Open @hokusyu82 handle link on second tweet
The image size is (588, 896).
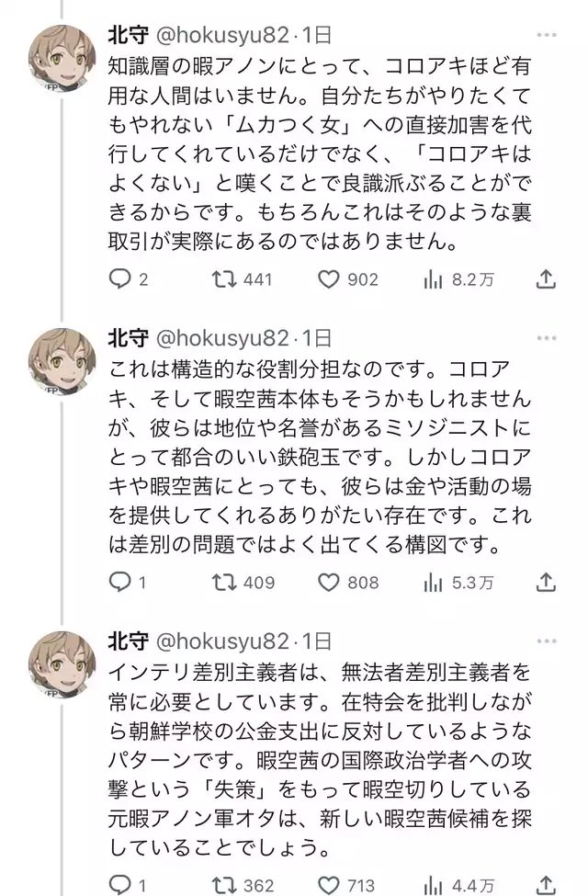click(222, 339)
